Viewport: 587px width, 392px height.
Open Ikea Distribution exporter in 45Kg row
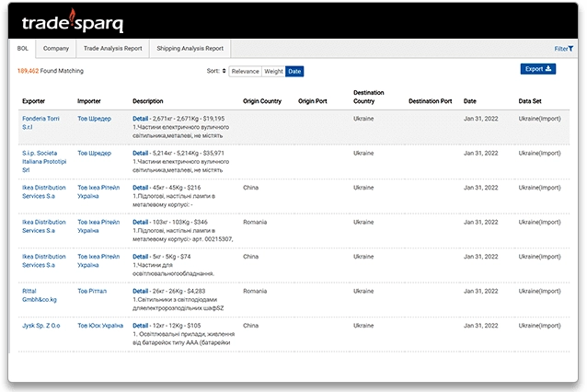[44, 191]
